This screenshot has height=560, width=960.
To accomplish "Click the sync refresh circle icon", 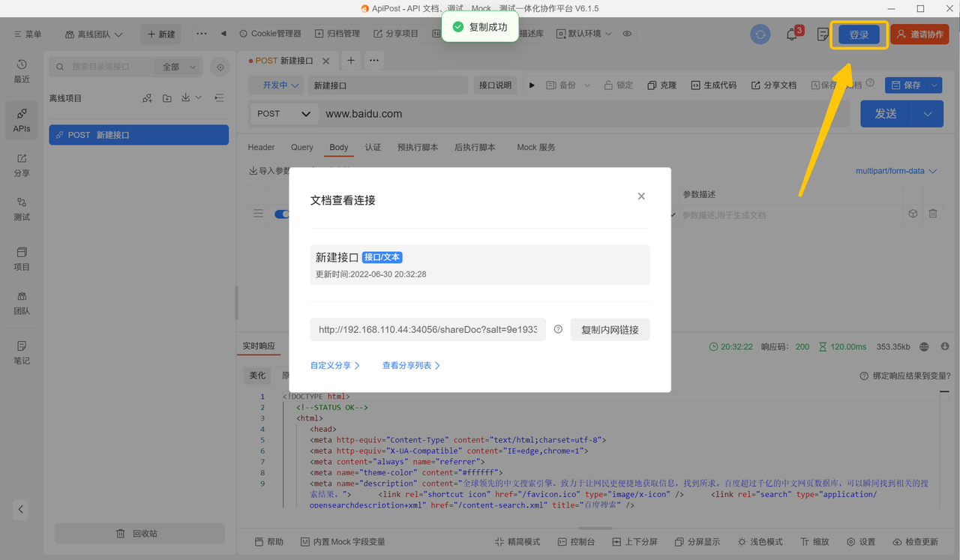I will click(x=760, y=34).
